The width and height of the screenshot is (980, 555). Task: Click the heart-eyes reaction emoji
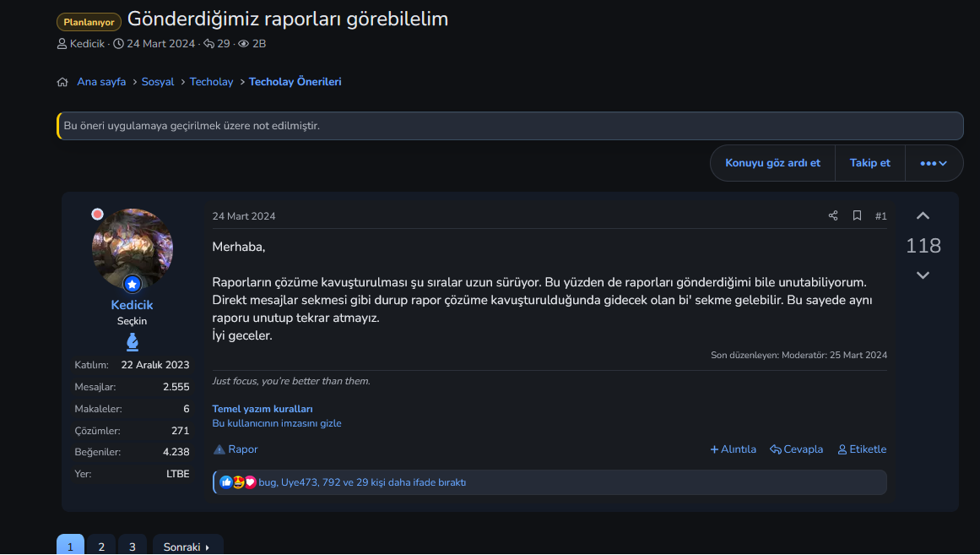pyautogui.click(x=238, y=482)
